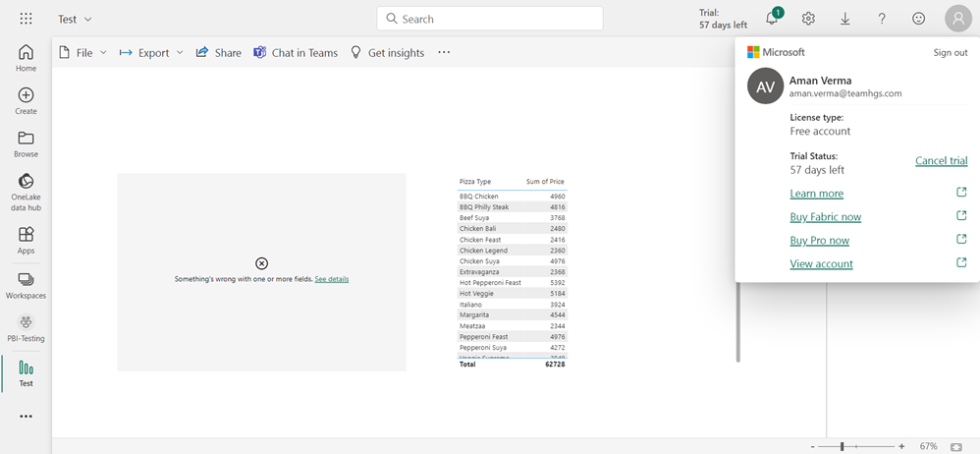Open the Learn more link
The height and width of the screenshot is (454, 980).
coord(816,194)
